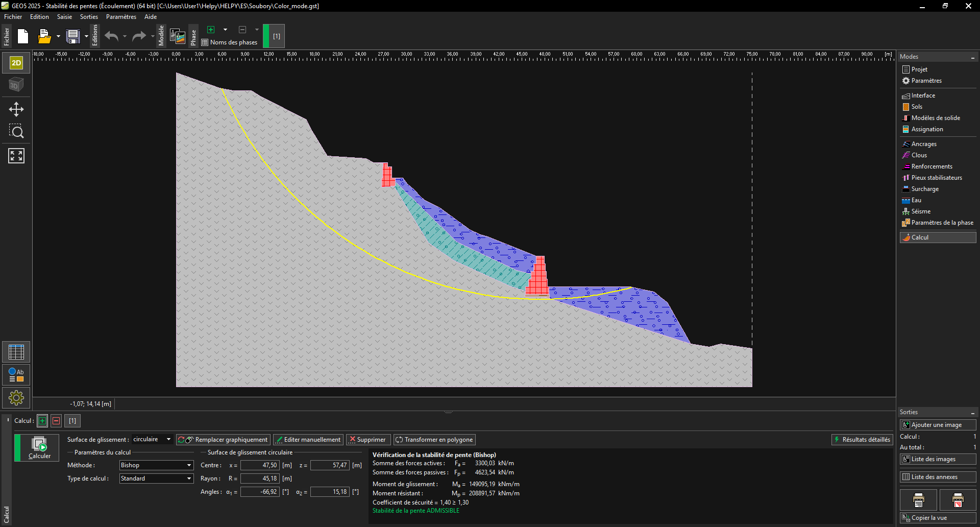Expand the save options dropdown arrow
This screenshot has width=980, height=527.
point(86,36)
